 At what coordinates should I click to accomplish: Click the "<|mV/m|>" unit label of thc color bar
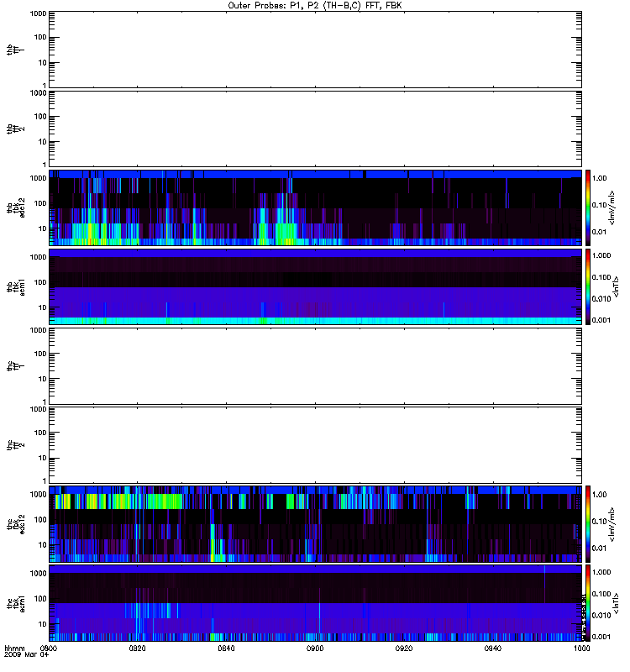[x=612, y=524]
